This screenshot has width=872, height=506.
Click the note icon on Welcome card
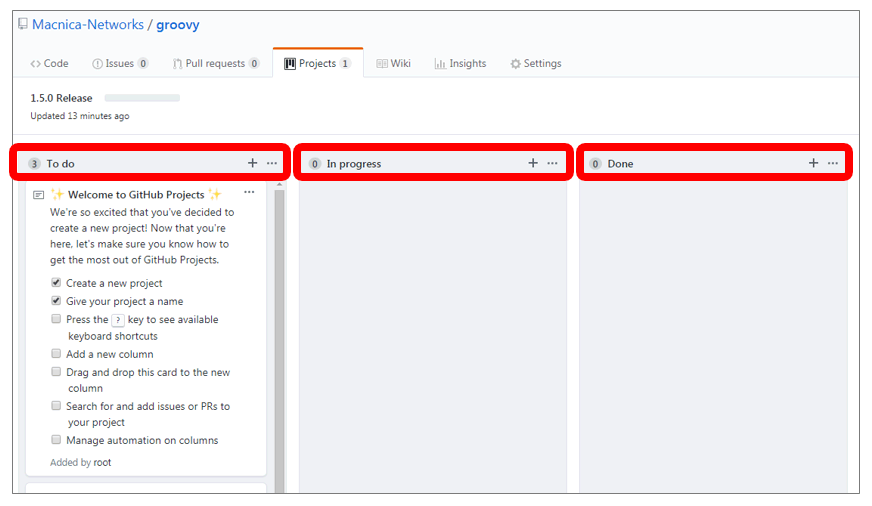[x=38, y=195]
